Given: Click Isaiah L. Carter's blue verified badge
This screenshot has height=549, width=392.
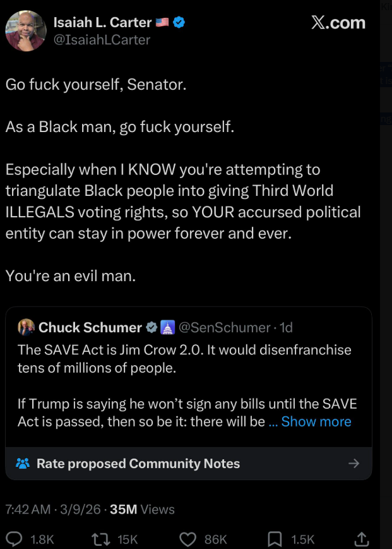Looking at the screenshot, I should click(179, 23).
